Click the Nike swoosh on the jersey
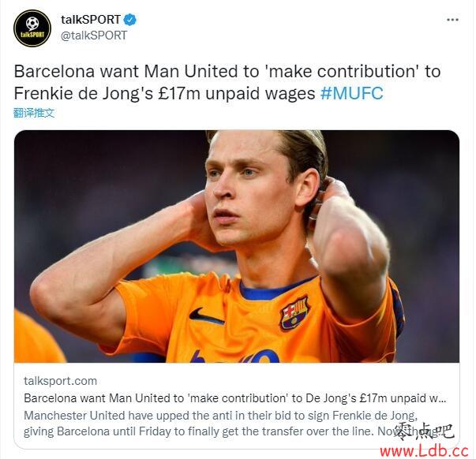 [x=206, y=316]
